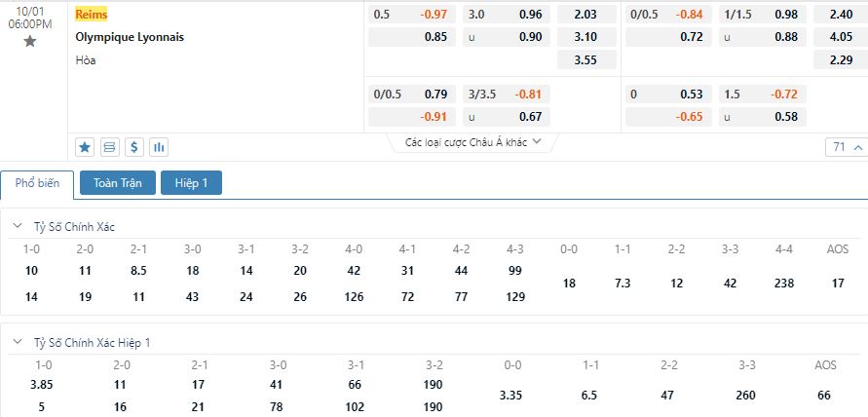Select the draw odds 3.55
The width and height of the screenshot is (868, 417).
tap(586, 59)
